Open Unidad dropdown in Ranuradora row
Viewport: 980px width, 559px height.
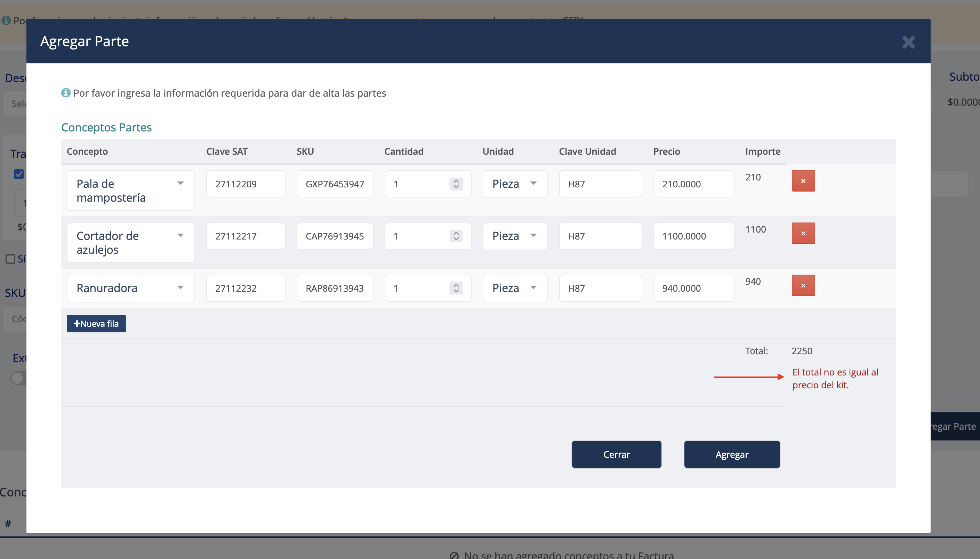pyautogui.click(x=515, y=288)
